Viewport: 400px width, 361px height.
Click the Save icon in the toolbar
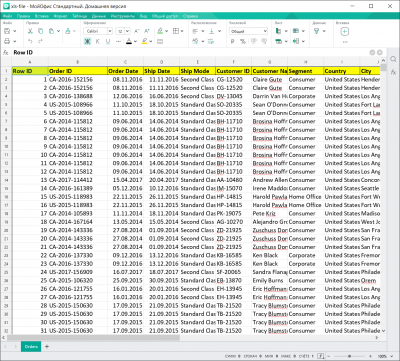click(7, 31)
